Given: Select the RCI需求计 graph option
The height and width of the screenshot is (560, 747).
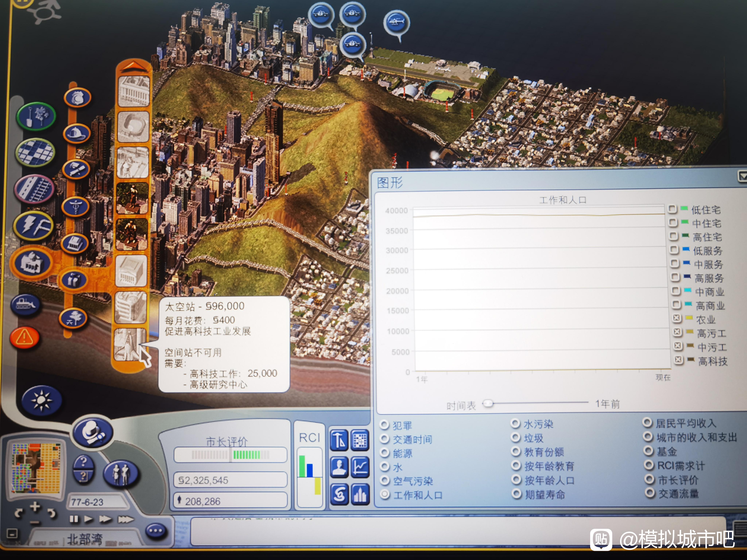Looking at the screenshot, I should (x=648, y=465).
